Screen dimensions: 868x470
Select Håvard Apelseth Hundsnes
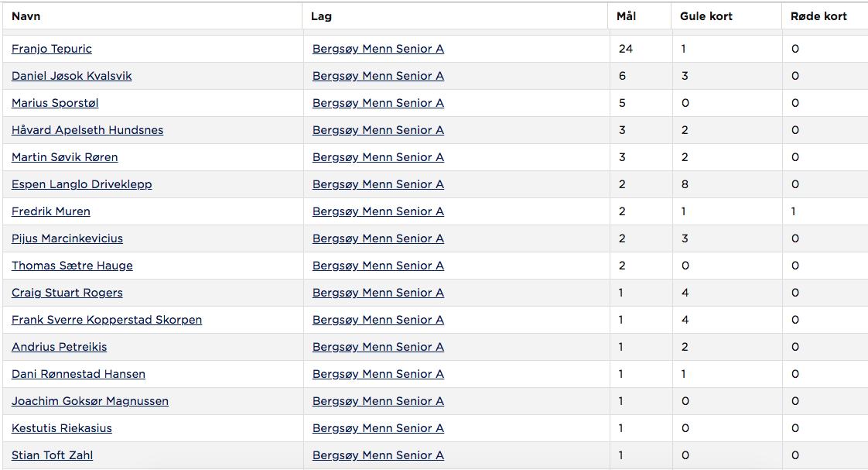click(87, 130)
